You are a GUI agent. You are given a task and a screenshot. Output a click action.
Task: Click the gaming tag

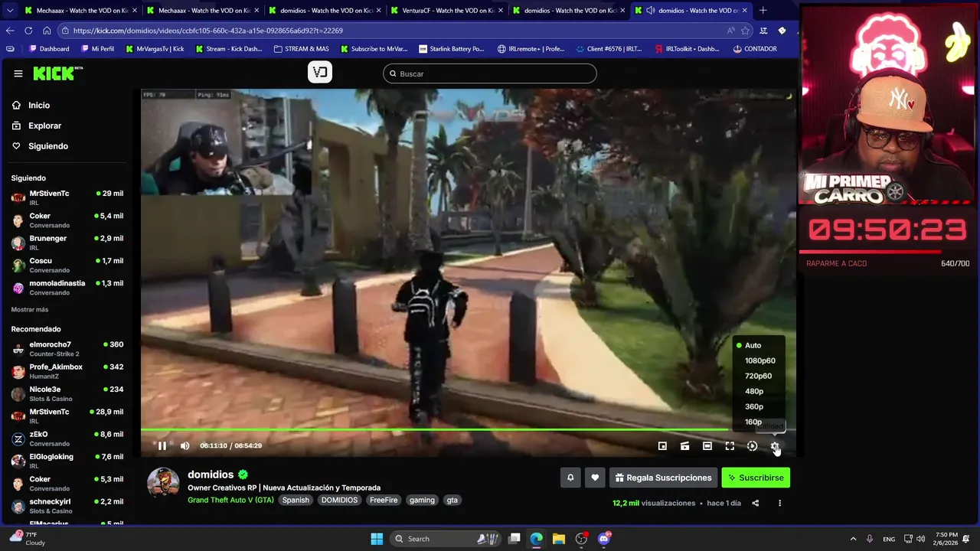[x=422, y=500]
